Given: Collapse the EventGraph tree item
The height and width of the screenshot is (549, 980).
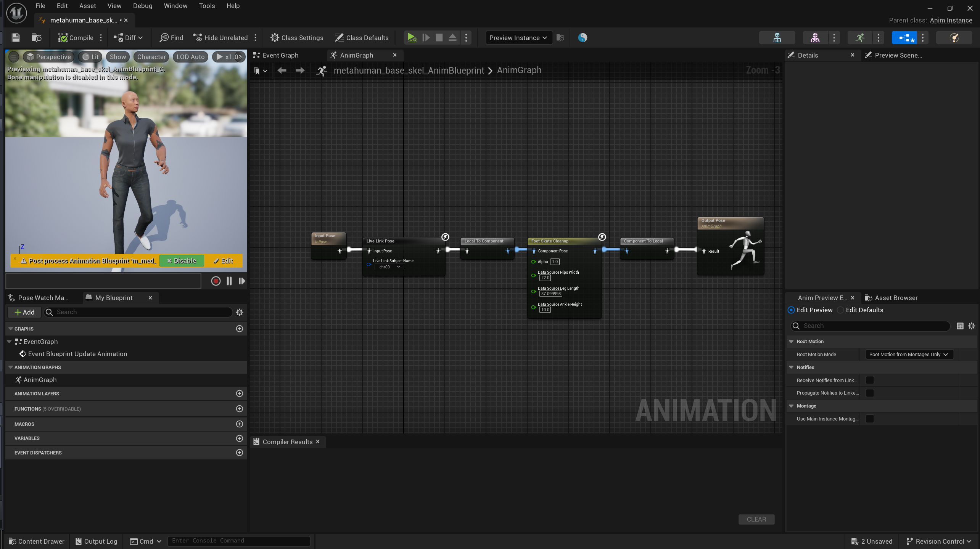Looking at the screenshot, I should [10, 342].
